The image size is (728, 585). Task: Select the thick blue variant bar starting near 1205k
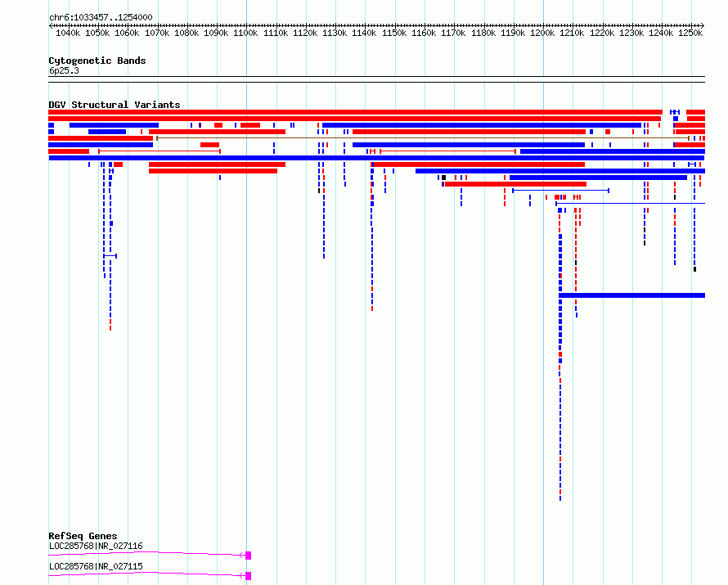(x=632, y=295)
